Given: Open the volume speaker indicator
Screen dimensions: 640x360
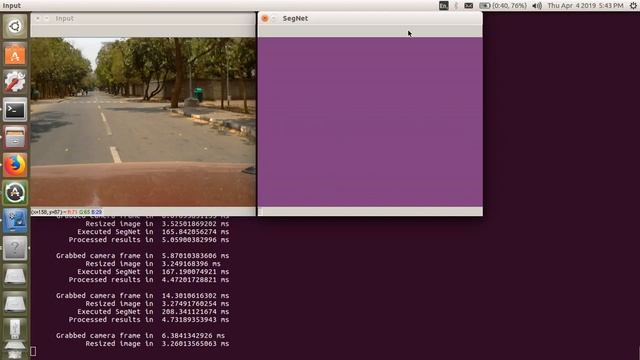Looking at the screenshot, I should (537, 5).
